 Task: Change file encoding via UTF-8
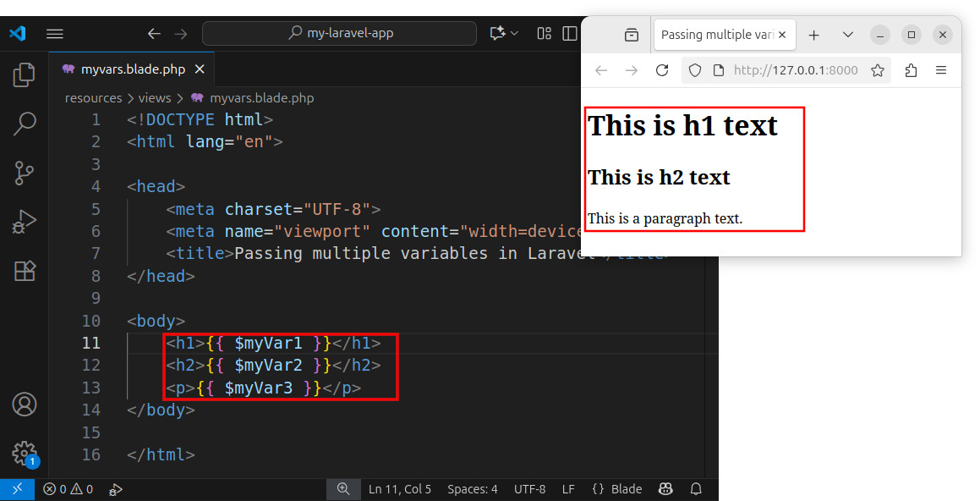click(529, 489)
